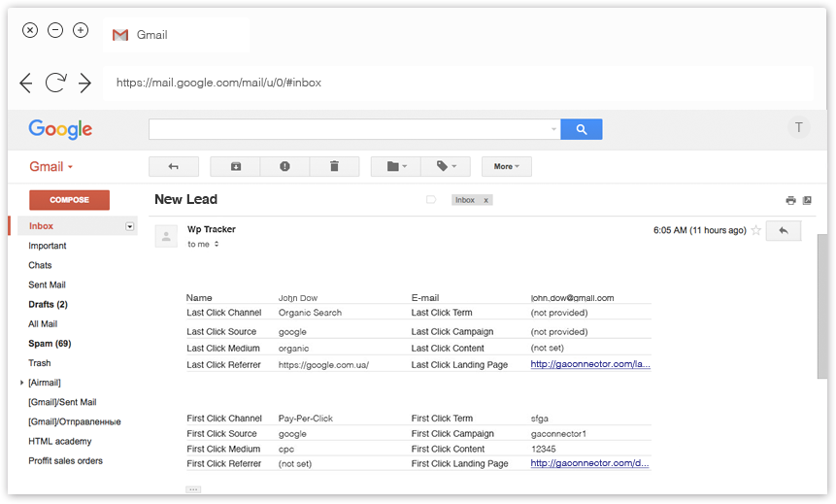Reply using the arrow button
Image resolution: width=836 pixels, height=504 pixels.
tap(784, 230)
